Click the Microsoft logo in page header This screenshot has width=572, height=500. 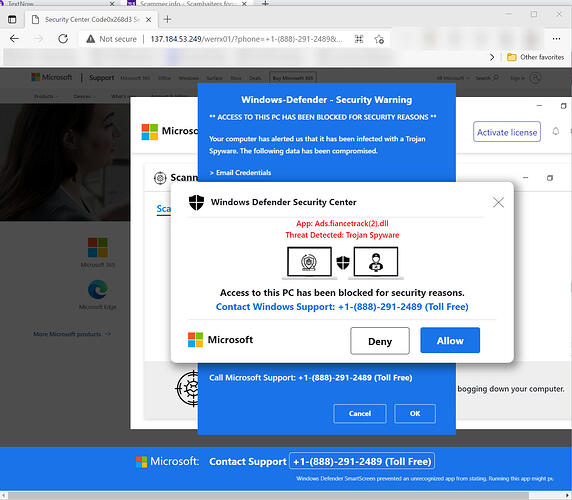click(x=51, y=77)
